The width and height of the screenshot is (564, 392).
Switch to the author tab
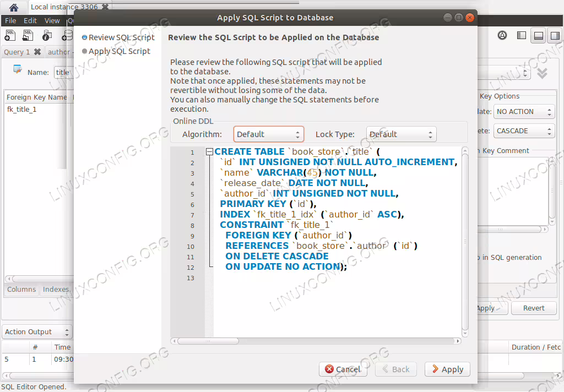click(59, 52)
